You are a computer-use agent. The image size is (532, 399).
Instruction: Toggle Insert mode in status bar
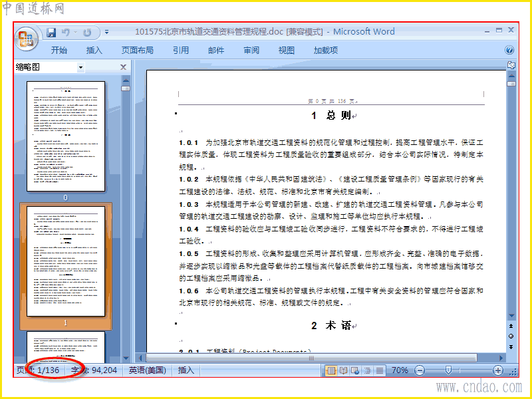pyautogui.click(x=186, y=370)
